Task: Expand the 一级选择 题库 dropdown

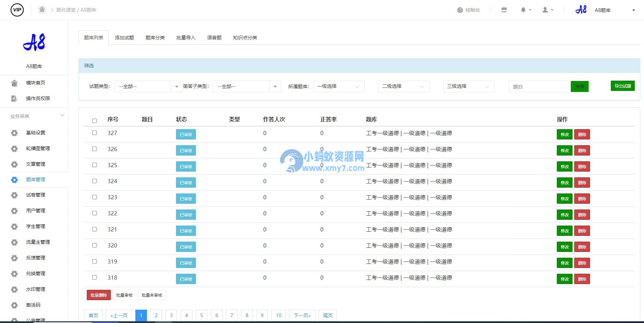Action: click(x=338, y=86)
